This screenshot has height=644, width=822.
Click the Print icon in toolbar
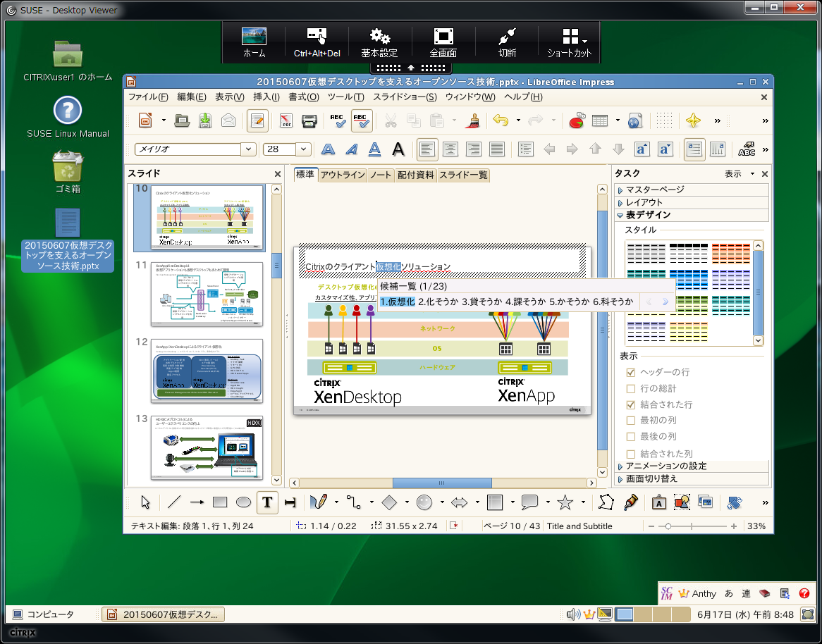pyautogui.click(x=309, y=121)
